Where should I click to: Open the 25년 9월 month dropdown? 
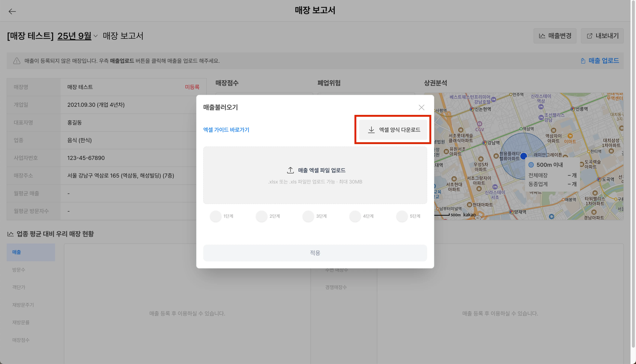coord(74,36)
